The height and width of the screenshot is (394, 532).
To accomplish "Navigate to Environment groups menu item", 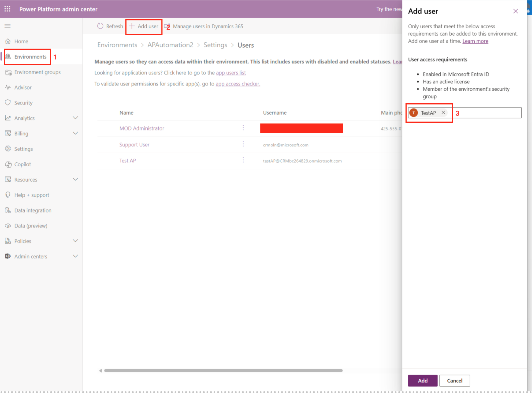I will click(37, 72).
